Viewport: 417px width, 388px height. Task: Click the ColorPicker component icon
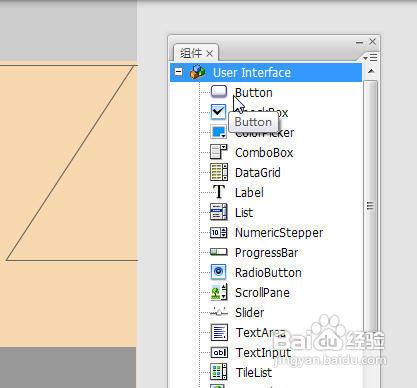(218, 132)
